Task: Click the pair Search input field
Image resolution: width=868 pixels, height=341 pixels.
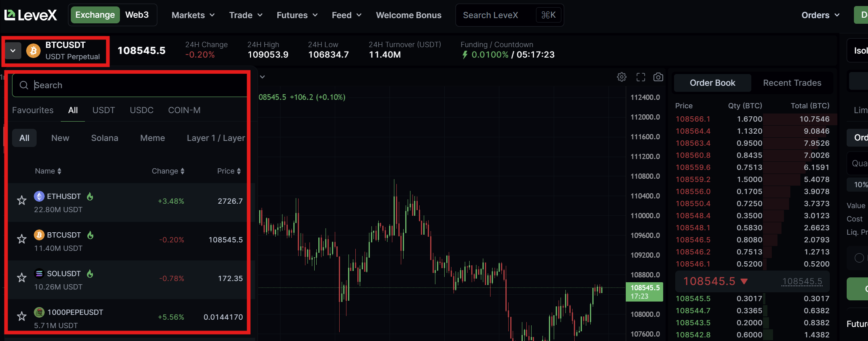Action: (x=130, y=85)
